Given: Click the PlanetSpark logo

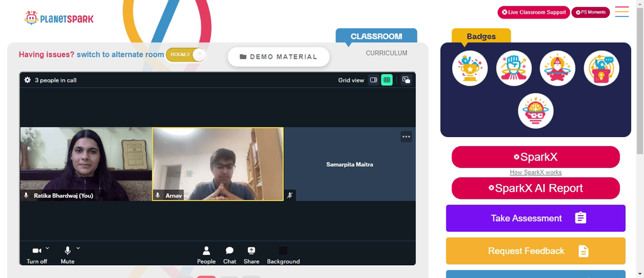Looking at the screenshot, I should click(x=59, y=19).
